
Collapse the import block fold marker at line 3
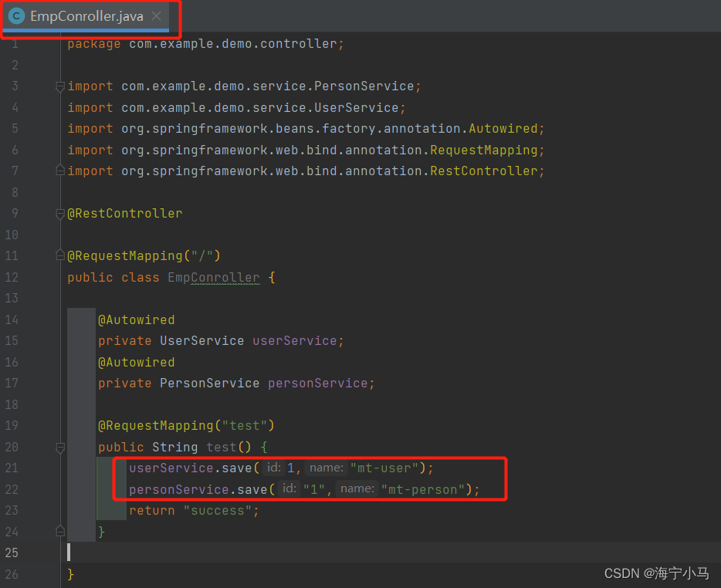pos(59,86)
